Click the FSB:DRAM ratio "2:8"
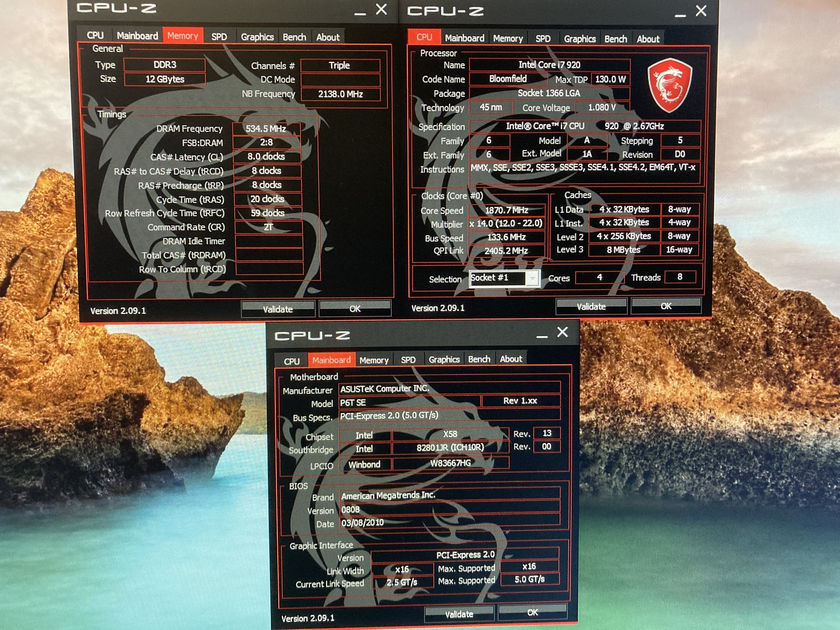The width and height of the screenshot is (840, 630). 266,143
